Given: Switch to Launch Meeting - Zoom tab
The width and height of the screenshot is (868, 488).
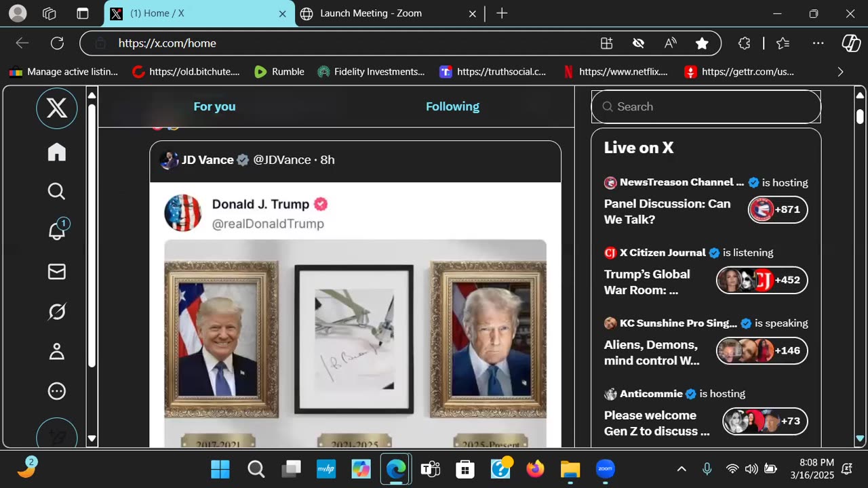Looking at the screenshot, I should (389, 14).
